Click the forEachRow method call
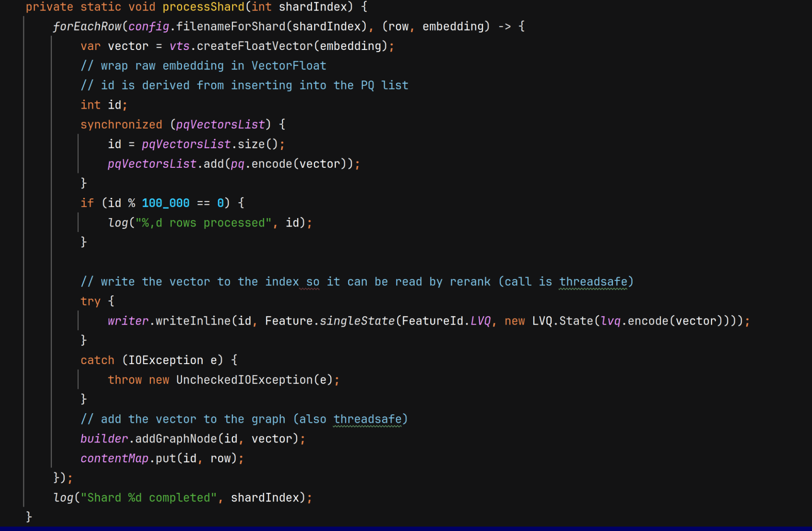 [87, 27]
